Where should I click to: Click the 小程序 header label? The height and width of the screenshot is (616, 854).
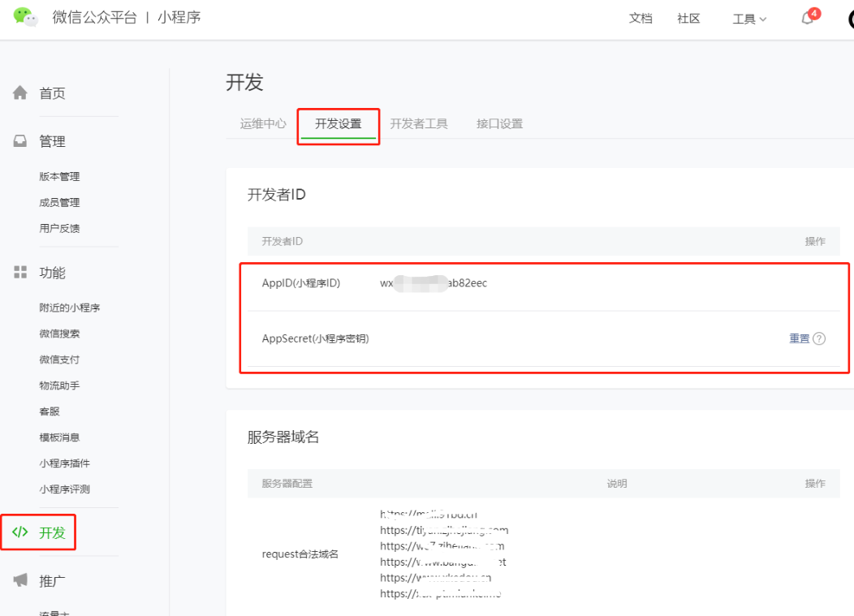179,17
